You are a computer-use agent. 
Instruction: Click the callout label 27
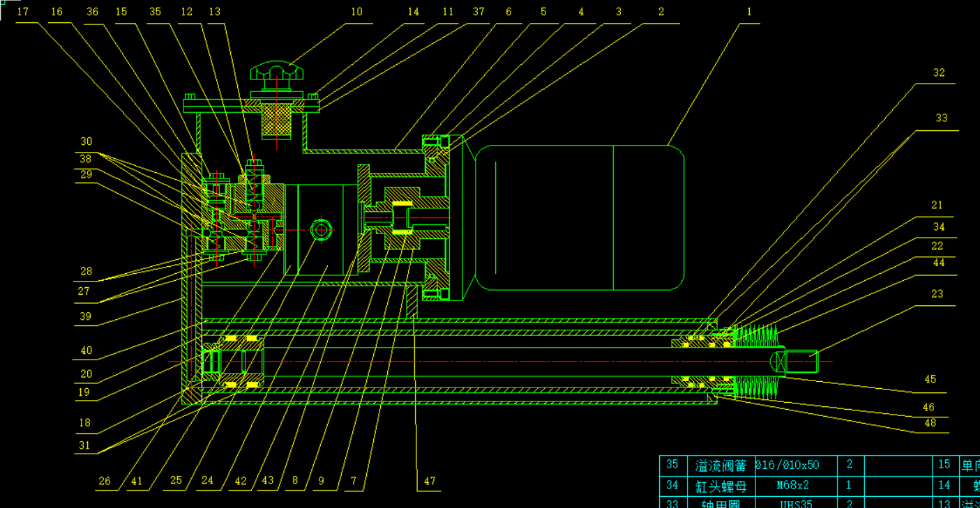click(84, 292)
